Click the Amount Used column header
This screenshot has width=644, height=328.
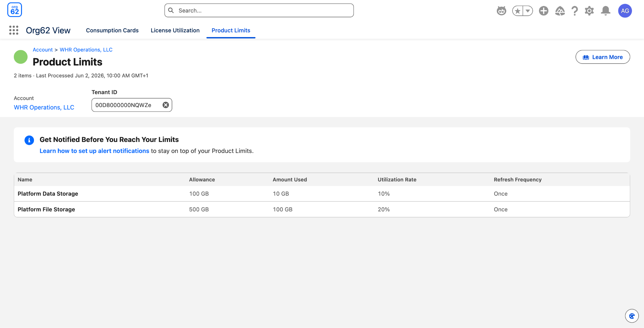point(290,179)
